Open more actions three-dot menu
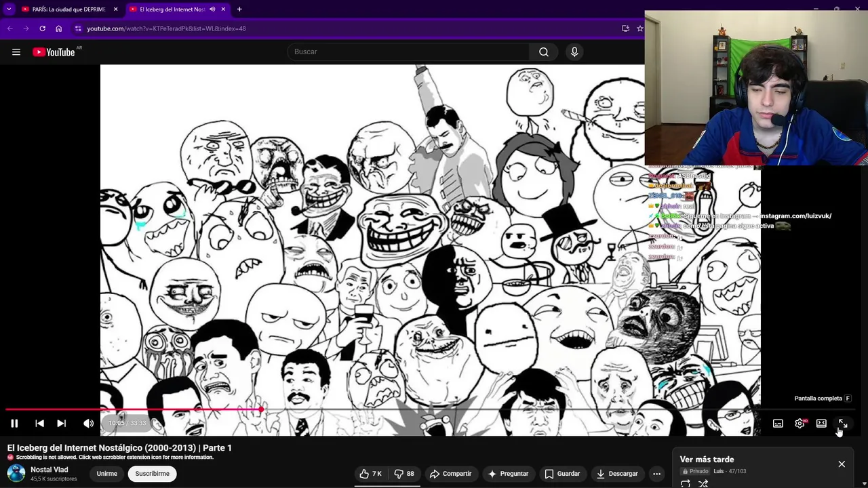 [656, 474]
